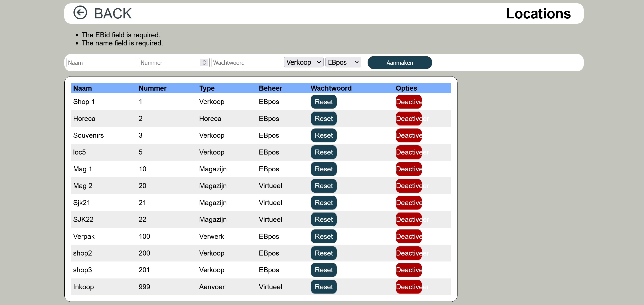Click the 'Shop 1' name cell
Viewport: 644px width, 305px height.
pos(84,102)
